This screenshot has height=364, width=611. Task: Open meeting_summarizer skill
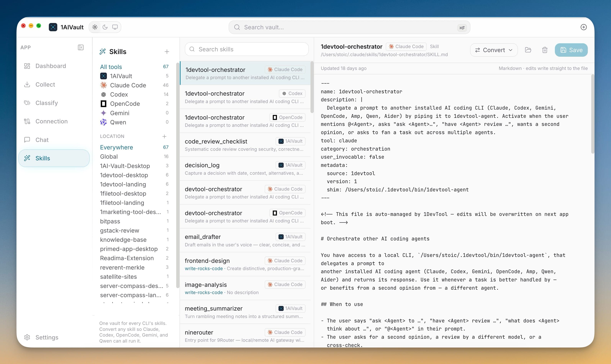pos(245,312)
